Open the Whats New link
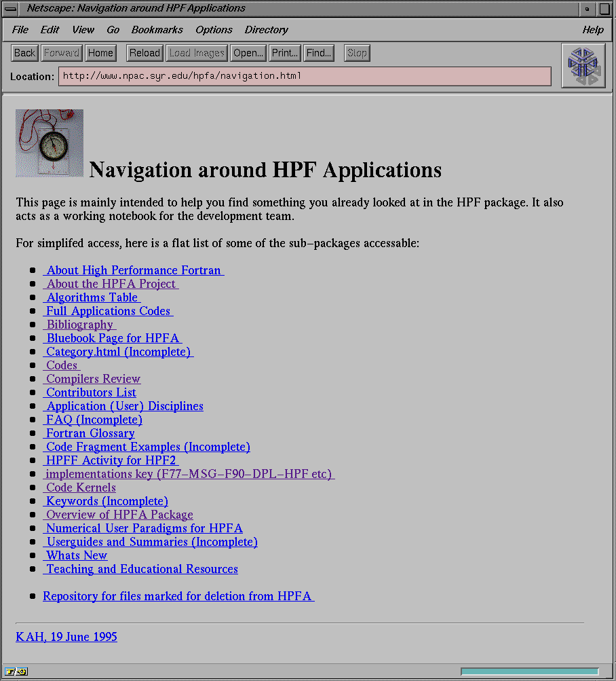This screenshot has width=616, height=681. 75,555
